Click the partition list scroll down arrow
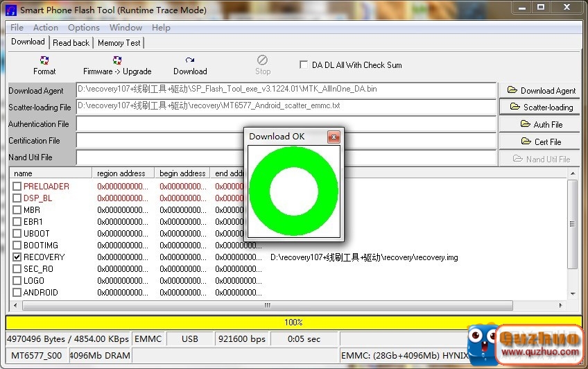Viewport: 588px width, 369px height. (572, 293)
